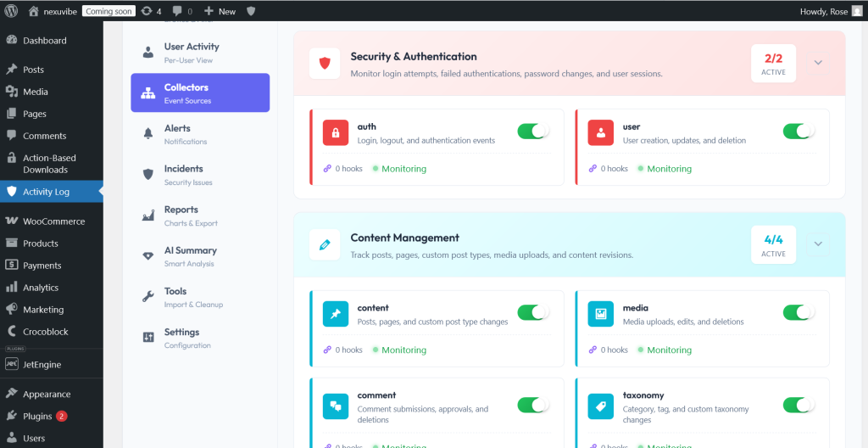Open Settings Configuration section

point(200,338)
